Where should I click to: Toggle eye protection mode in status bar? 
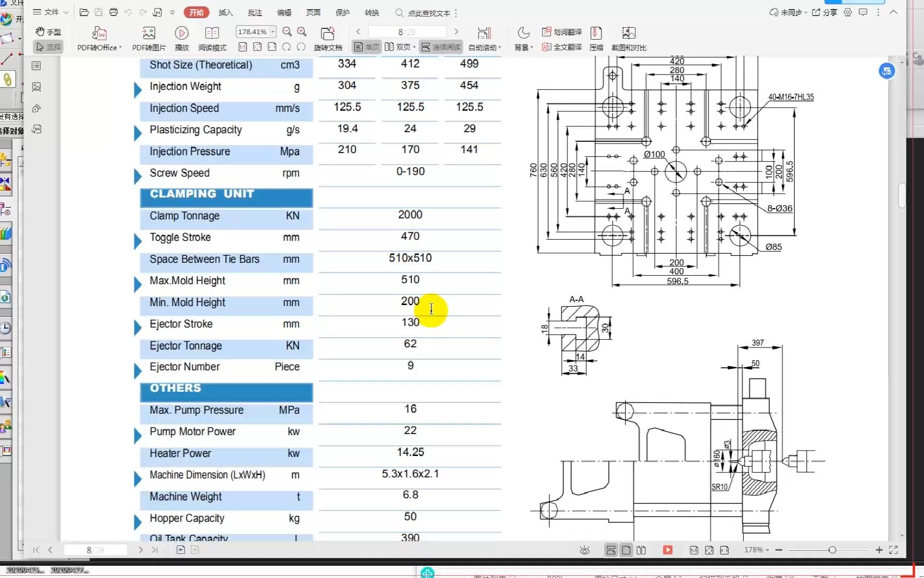pyautogui.click(x=584, y=550)
